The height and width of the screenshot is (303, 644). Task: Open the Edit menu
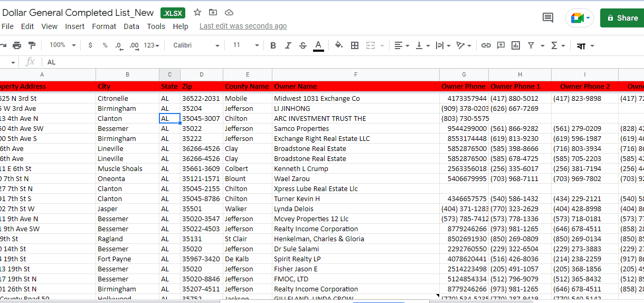coord(27,26)
